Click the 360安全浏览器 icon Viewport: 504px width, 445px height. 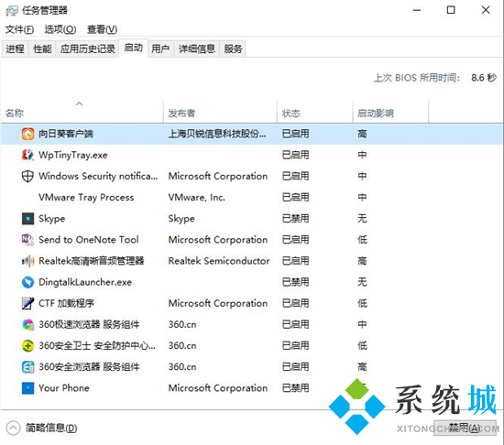pos(27,366)
